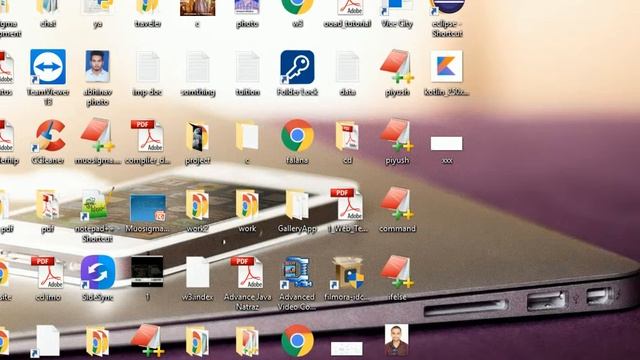640x360 pixels.
Task: Launch the filmora-idc... installer shortcut
Action: point(347,273)
